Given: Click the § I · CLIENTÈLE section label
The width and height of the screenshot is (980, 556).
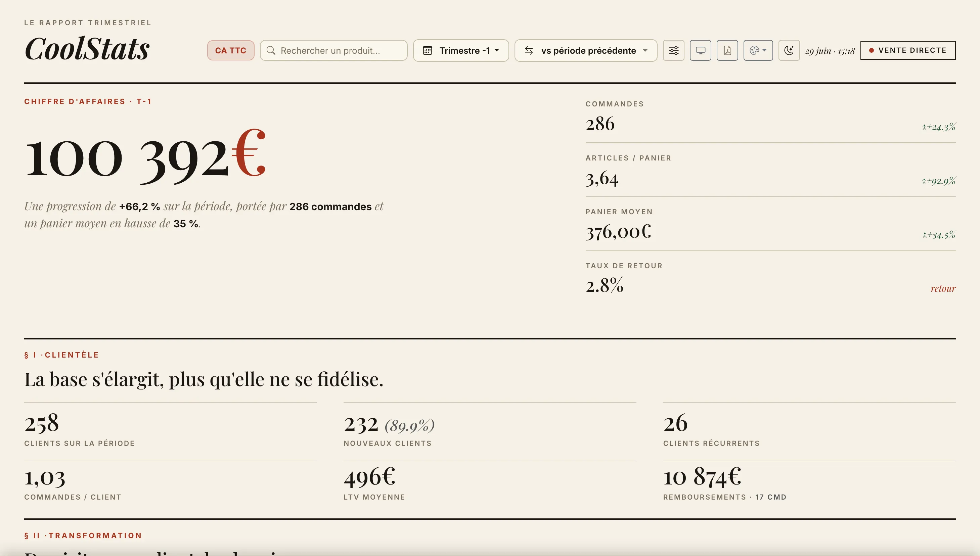Looking at the screenshot, I should tap(61, 355).
